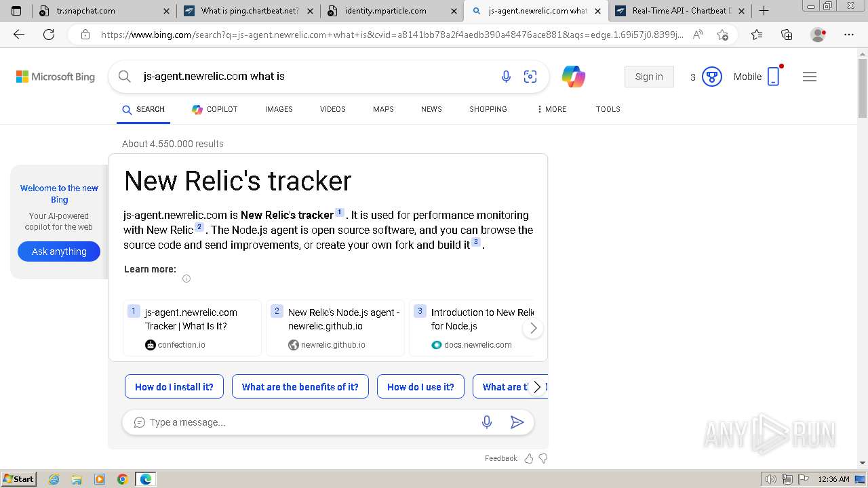
Task: Switch to Real-Time API Chartbeat tab
Action: [x=679, y=11]
